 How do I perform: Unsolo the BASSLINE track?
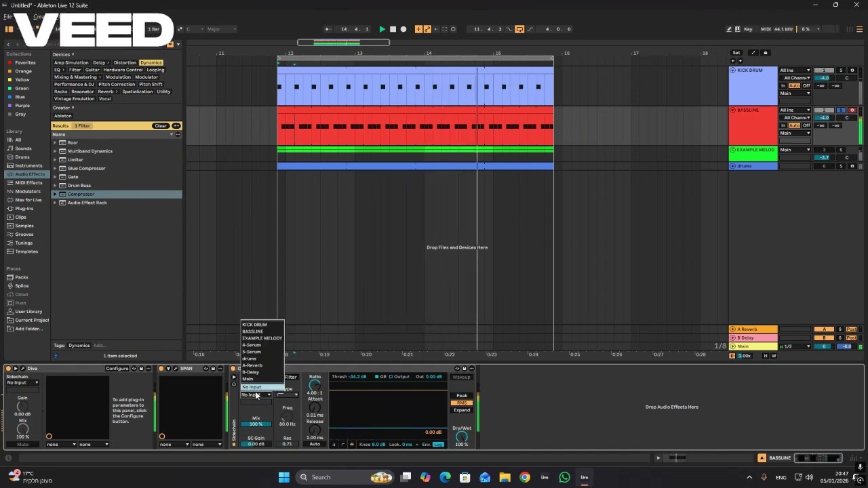(x=841, y=110)
